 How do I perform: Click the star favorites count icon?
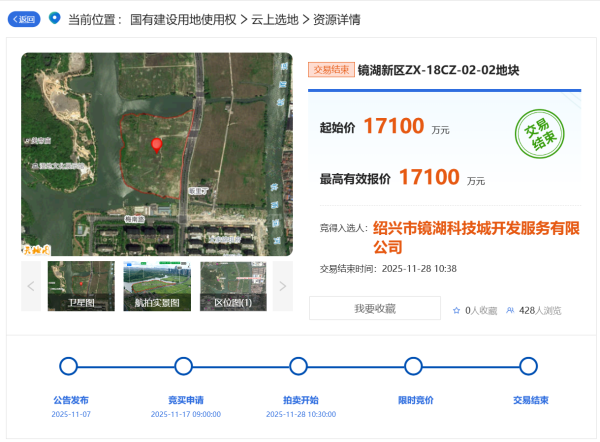pyautogui.click(x=457, y=311)
